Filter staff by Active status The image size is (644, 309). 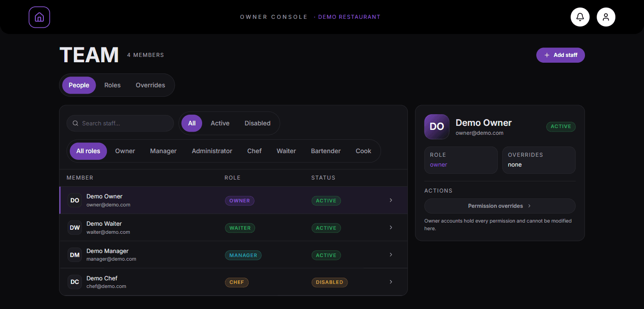tap(220, 123)
